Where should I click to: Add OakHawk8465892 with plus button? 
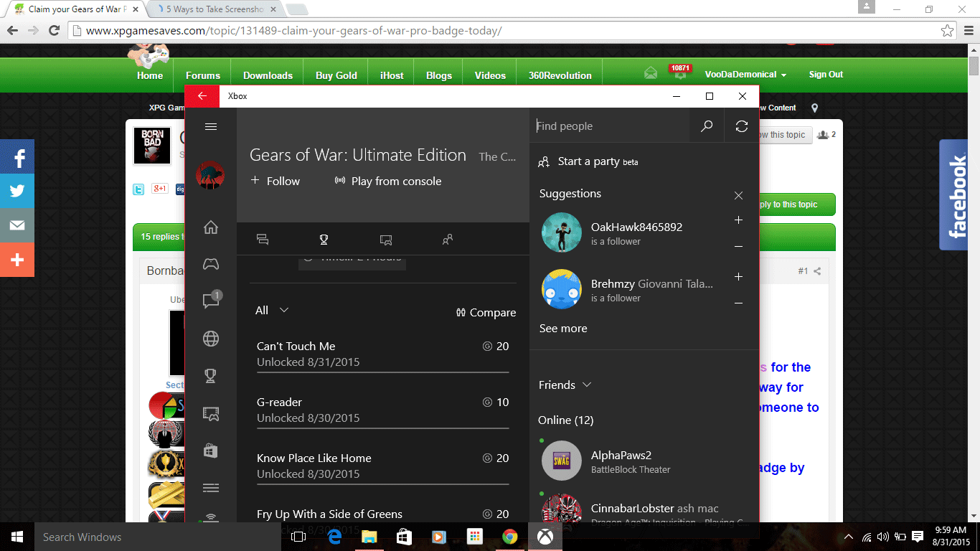coord(738,220)
